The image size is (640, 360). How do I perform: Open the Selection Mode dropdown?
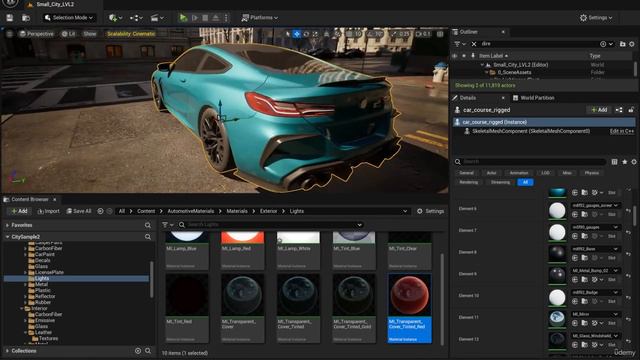(x=69, y=18)
